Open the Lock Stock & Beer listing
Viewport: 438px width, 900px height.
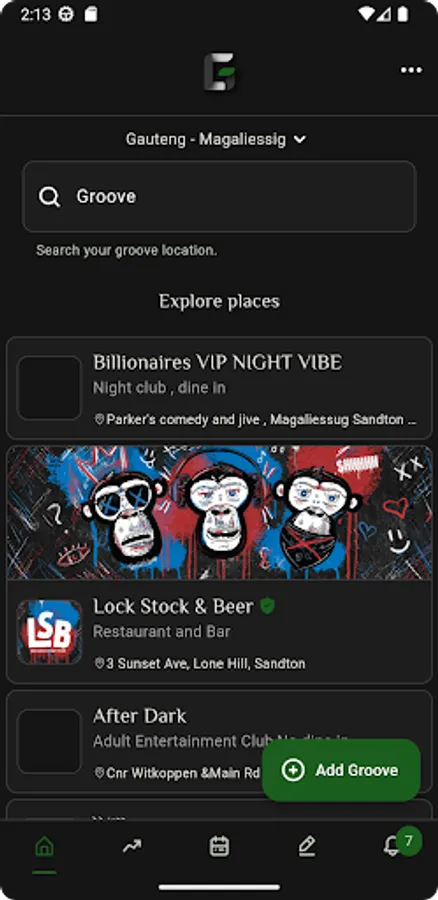coord(219,631)
